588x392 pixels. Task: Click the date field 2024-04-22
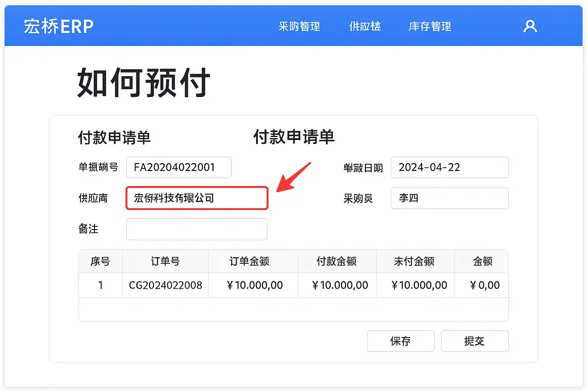[449, 167]
